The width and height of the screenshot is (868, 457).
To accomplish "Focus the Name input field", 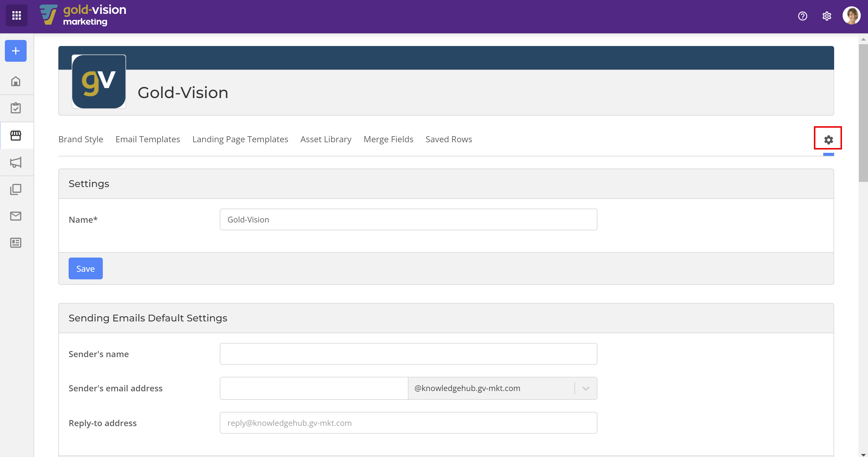I will [408, 219].
